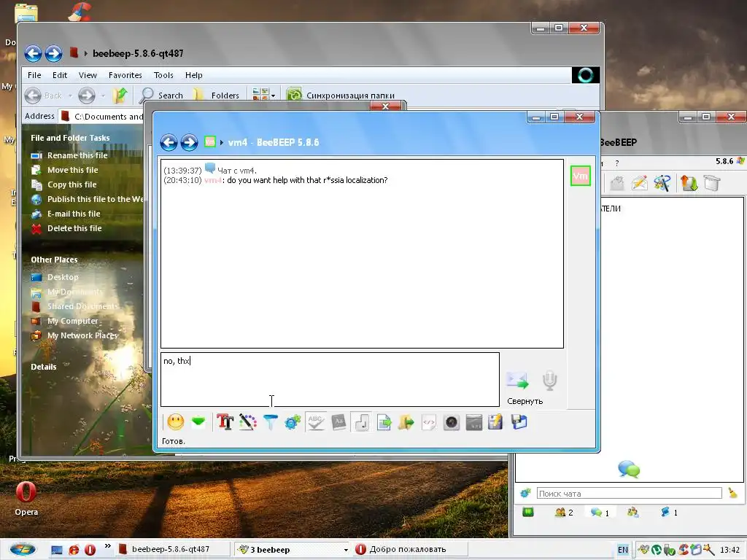The height and width of the screenshot is (560, 747).
Task: Open the '?' help menu in BeeBEEP main window
Action: click(x=617, y=163)
